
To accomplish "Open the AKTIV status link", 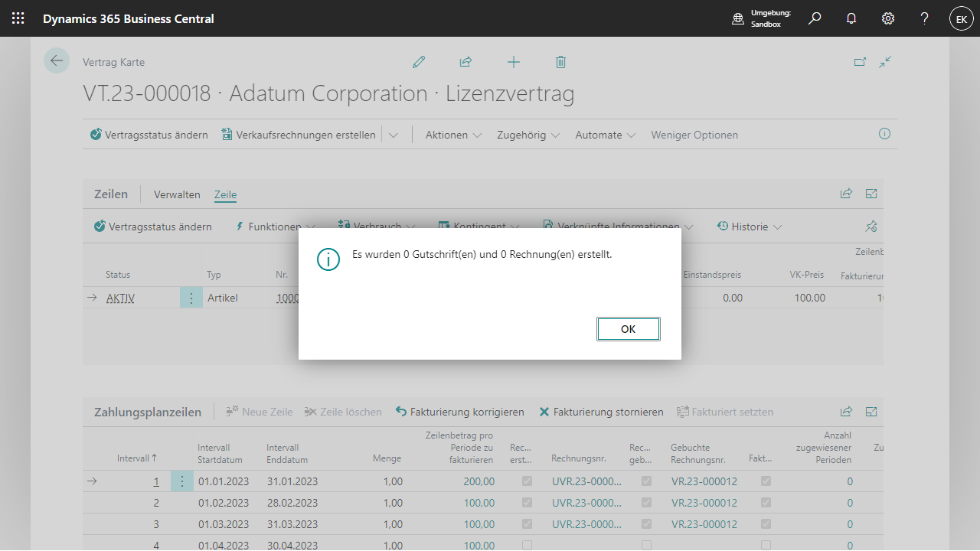I will click(x=120, y=298).
